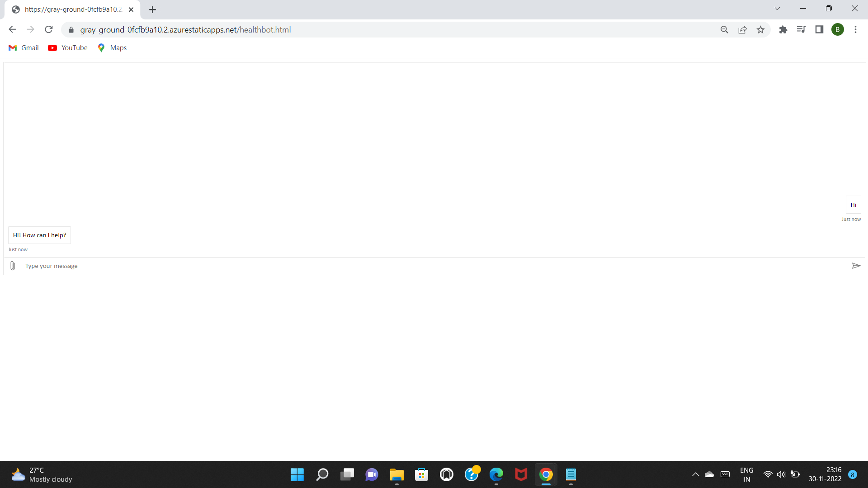
Task: View site information lock icon
Action: 71,30
